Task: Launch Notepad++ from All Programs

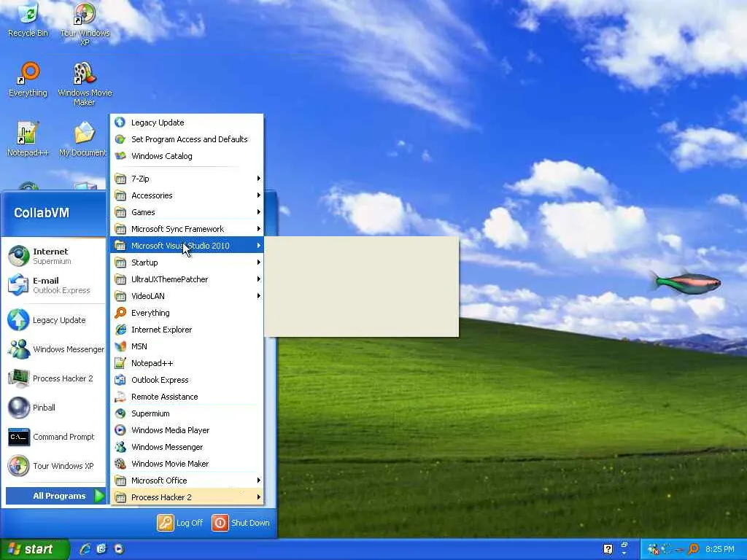Action: [x=187, y=363]
